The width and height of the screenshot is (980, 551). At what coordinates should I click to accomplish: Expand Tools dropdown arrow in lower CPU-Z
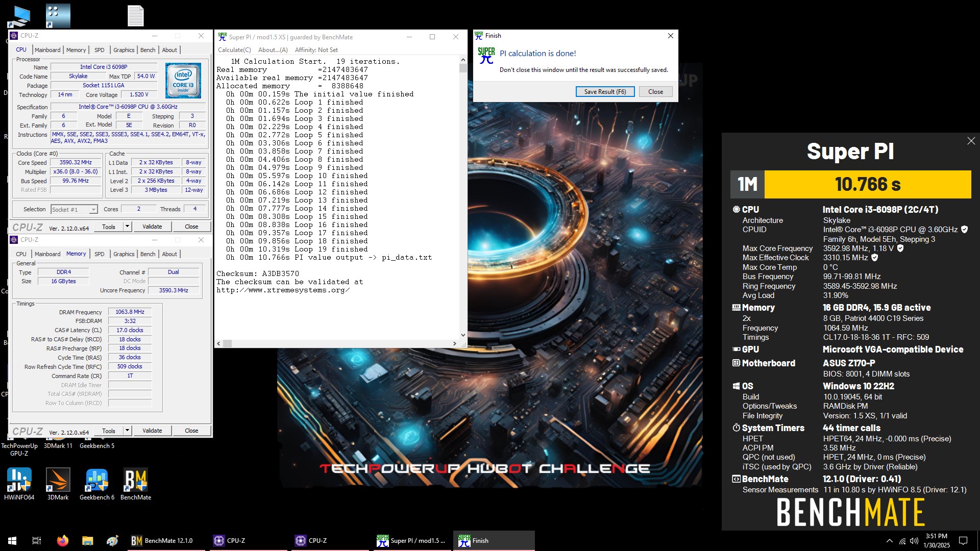pos(127,431)
